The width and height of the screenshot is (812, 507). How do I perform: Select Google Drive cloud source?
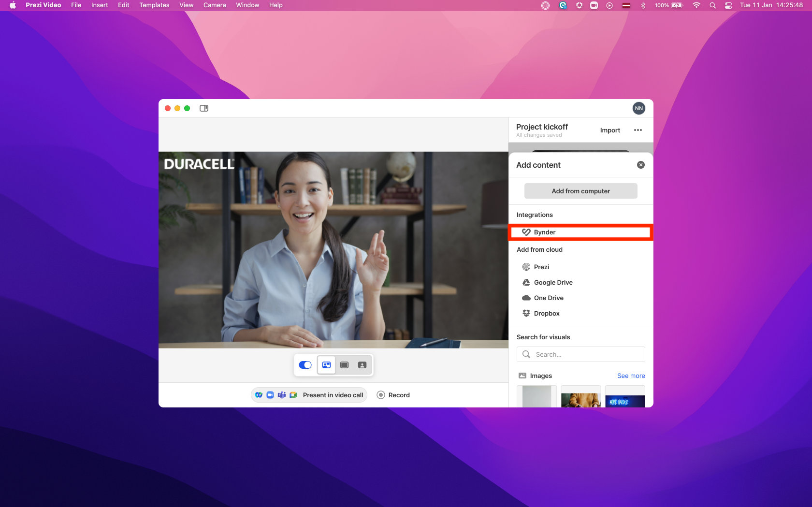553,282
